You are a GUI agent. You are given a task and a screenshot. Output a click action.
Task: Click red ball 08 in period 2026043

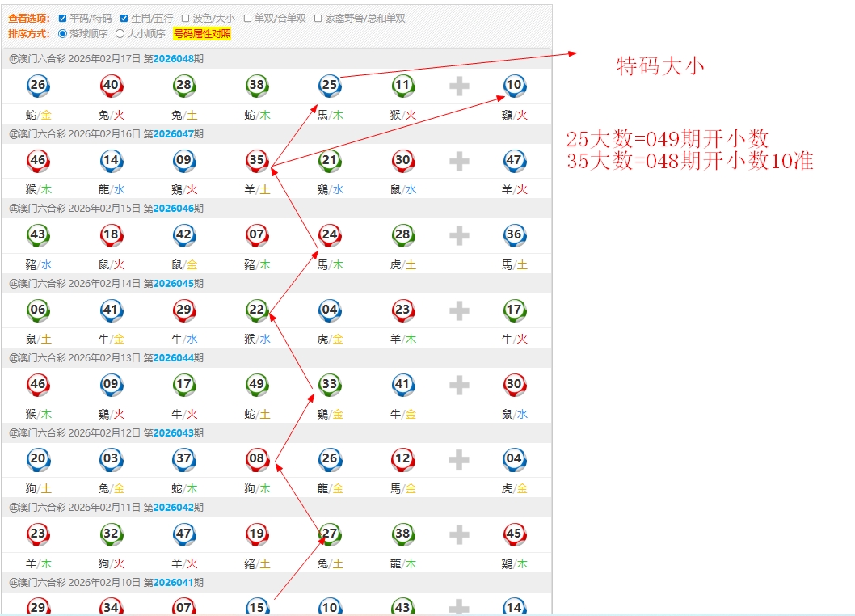(x=257, y=459)
